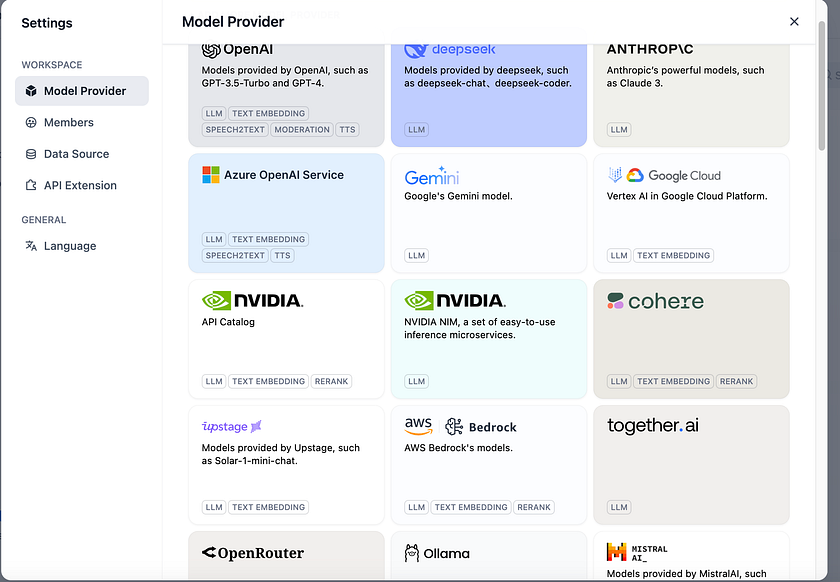
Task: Select the OpenRouter provider card
Action: [286, 555]
